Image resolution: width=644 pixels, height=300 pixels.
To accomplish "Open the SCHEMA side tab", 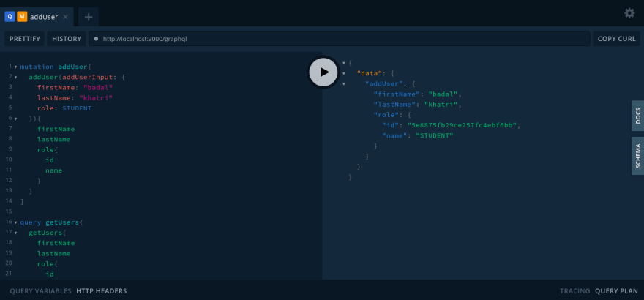I will point(638,156).
